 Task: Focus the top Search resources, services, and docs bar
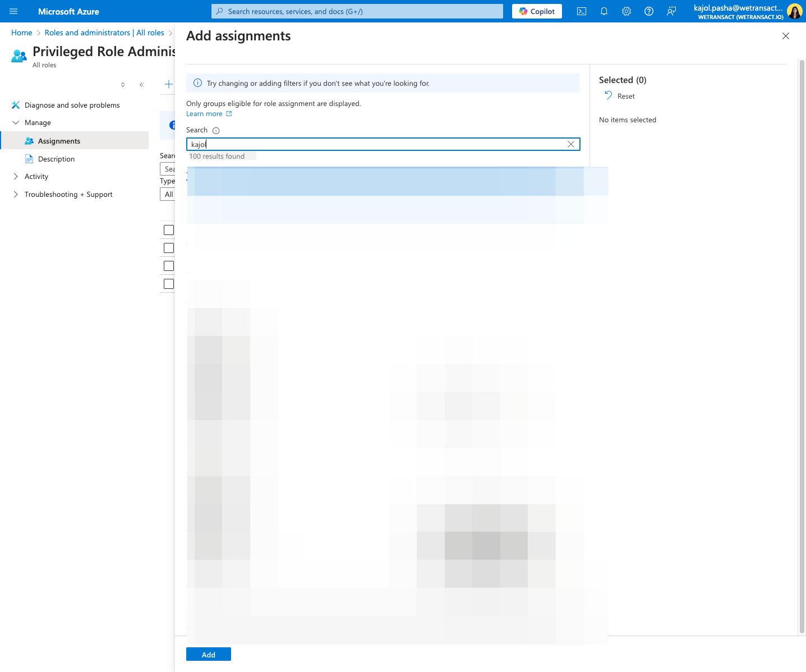pyautogui.click(x=357, y=11)
